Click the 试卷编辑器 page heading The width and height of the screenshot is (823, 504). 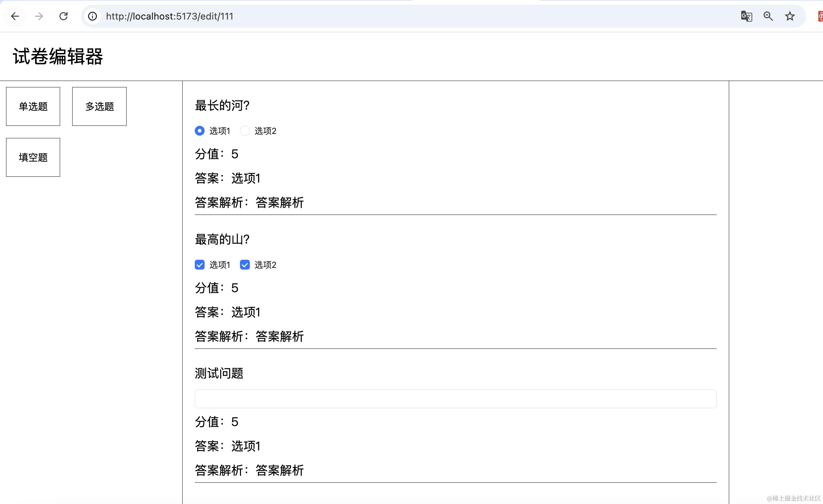(x=58, y=56)
